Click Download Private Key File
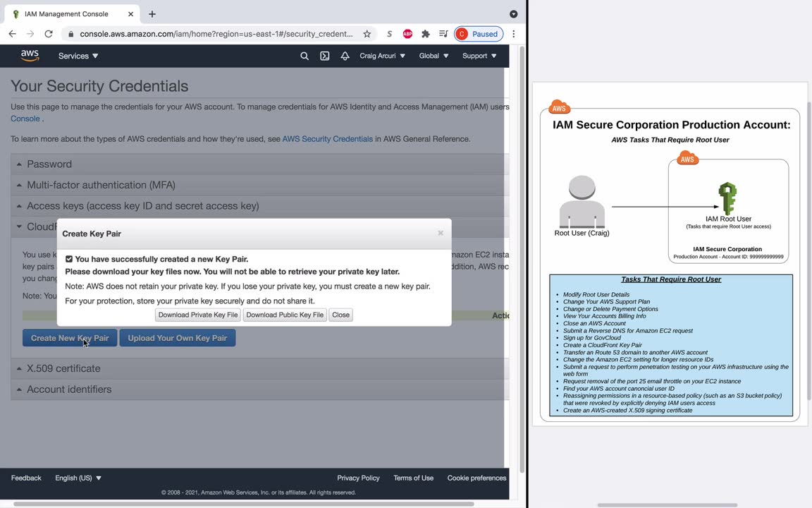This screenshot has height=508, width=812. [x=198, y=315]
